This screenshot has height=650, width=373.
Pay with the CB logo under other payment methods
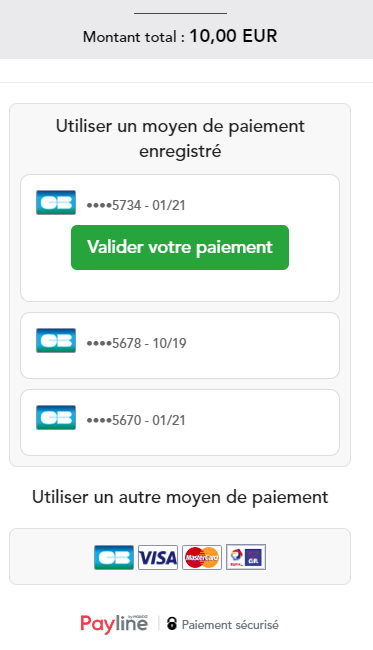coord(114,558)
